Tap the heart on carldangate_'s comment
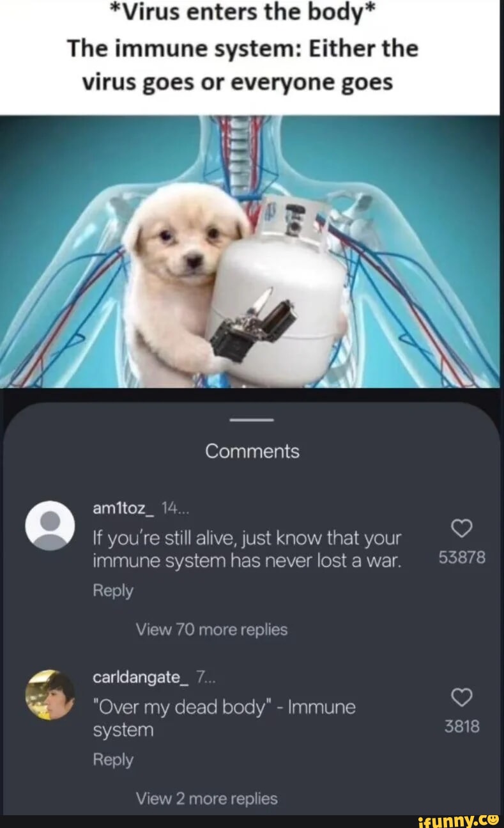The height and width of the screenshot is (828, 504). pos(462,698)
